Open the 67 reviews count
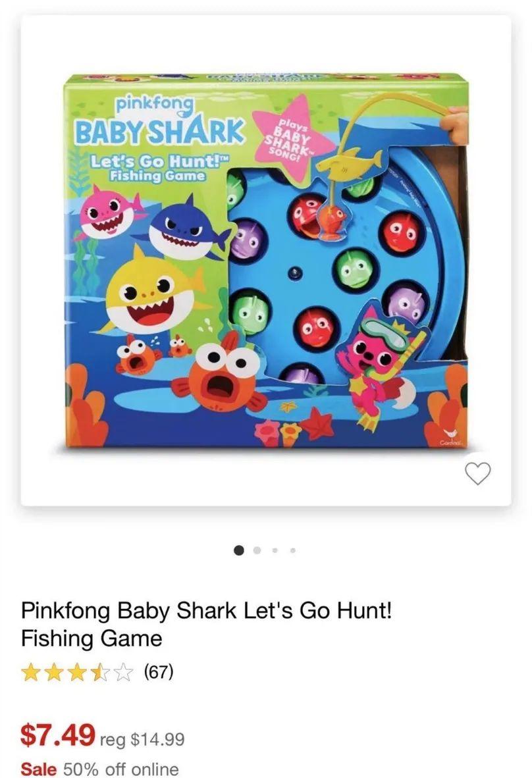This screenshot has width=532, height=778. 158,672
